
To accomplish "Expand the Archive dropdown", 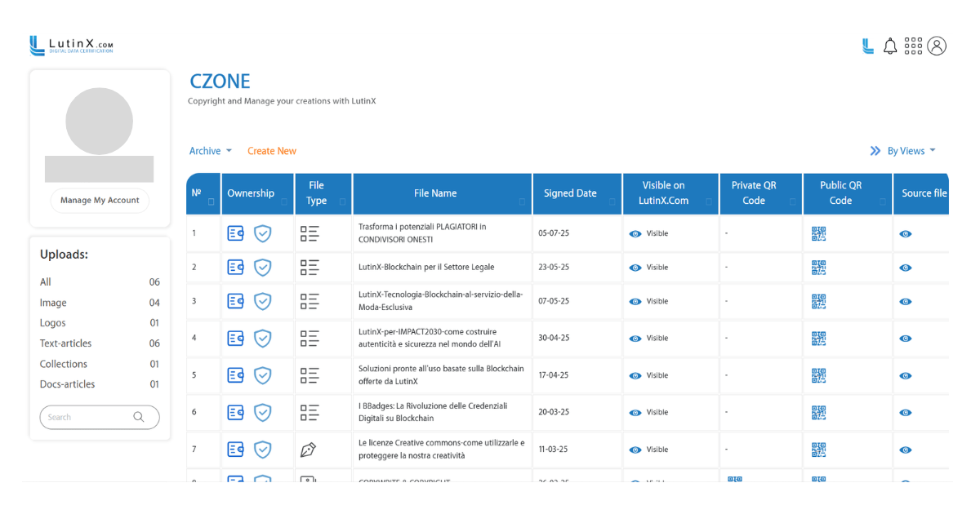I will (210, 151).
